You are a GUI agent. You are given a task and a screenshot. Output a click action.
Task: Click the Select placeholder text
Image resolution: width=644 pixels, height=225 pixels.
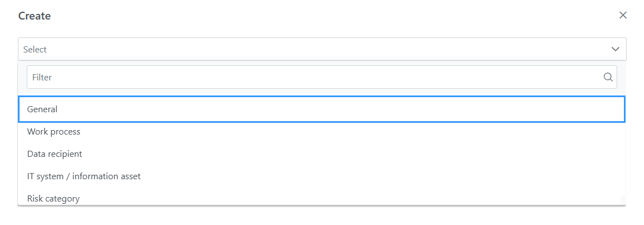(35, 49)
